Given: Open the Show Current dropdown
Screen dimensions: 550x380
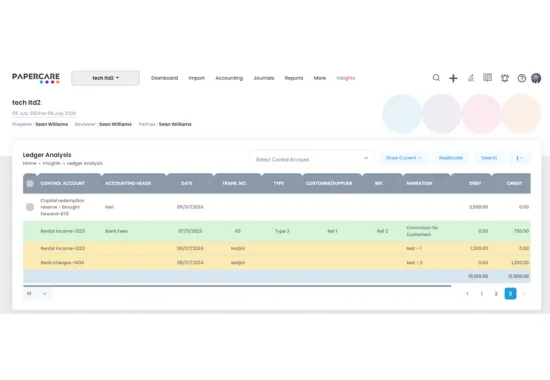Looking at the screenshot, I should [x=403, y=158].
